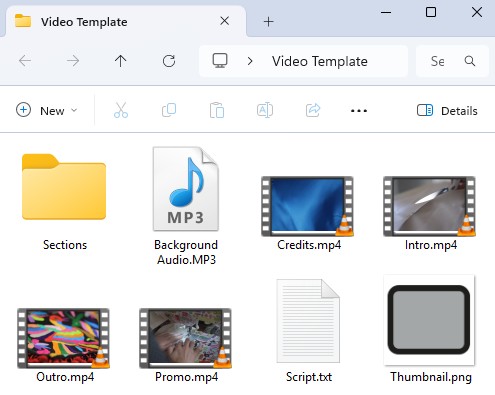Select the Outro.mp4 video thumbnail

(63, 338)
